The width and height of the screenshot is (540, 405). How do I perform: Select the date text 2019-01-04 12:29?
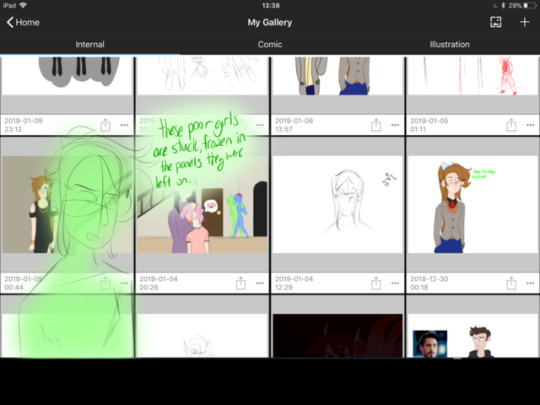(294, 283)
